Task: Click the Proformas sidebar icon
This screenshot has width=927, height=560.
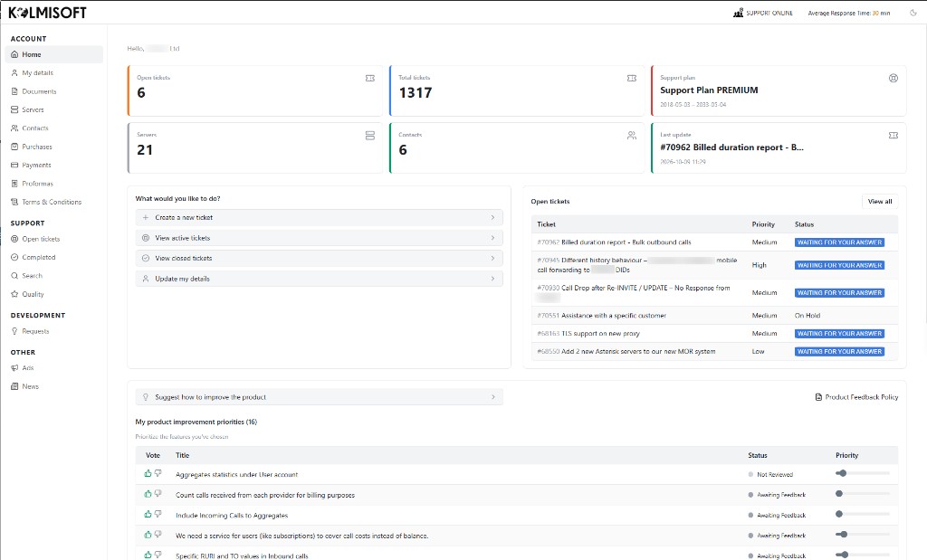Action: click(14, 183)
